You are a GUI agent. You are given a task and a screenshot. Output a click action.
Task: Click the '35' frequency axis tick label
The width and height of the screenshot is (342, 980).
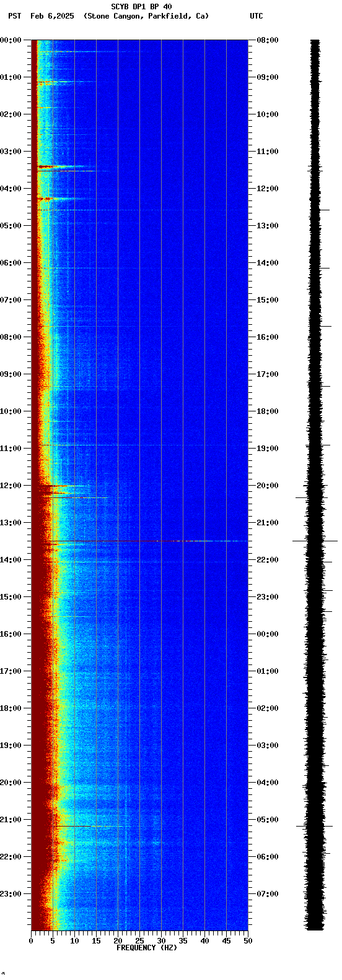[183, 941]
